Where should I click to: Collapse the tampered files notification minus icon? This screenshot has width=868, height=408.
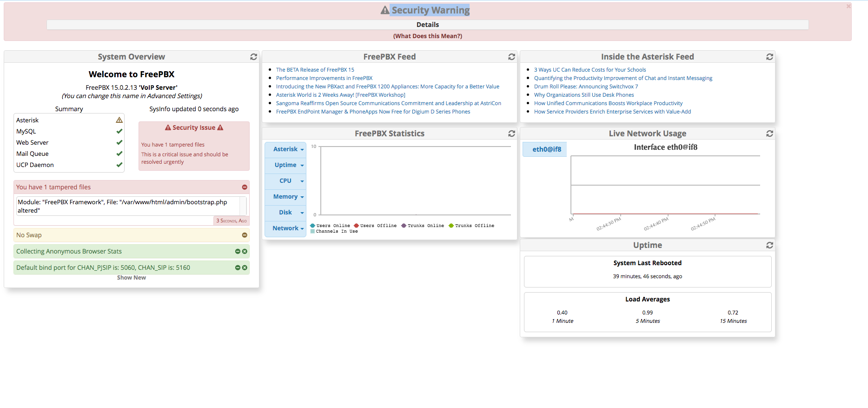245,187
